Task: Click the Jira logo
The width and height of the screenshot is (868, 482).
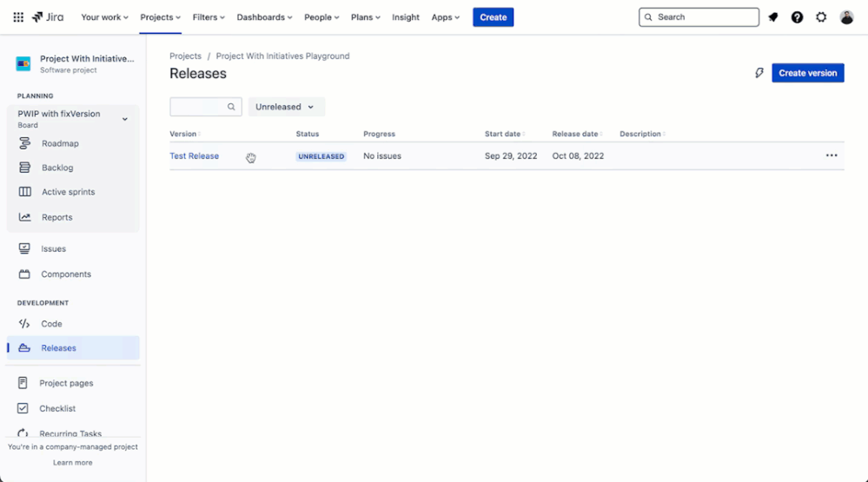Action: (48, 17)
